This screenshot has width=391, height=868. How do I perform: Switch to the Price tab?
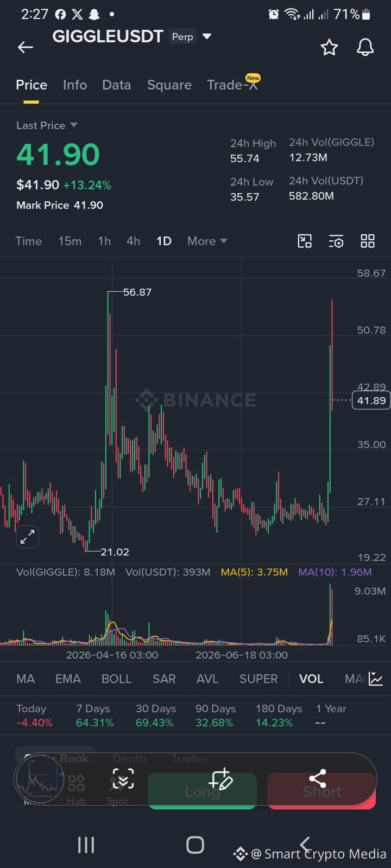click(x=31, y=85)
